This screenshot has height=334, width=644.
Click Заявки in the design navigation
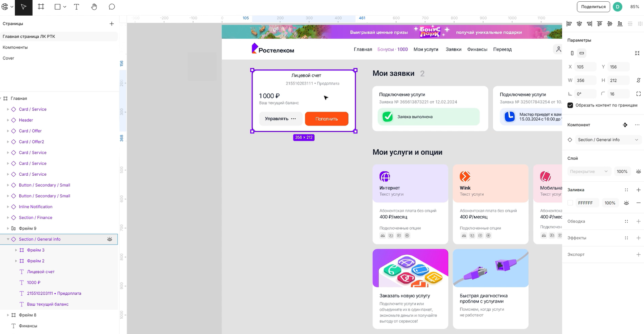pos(453,50)
